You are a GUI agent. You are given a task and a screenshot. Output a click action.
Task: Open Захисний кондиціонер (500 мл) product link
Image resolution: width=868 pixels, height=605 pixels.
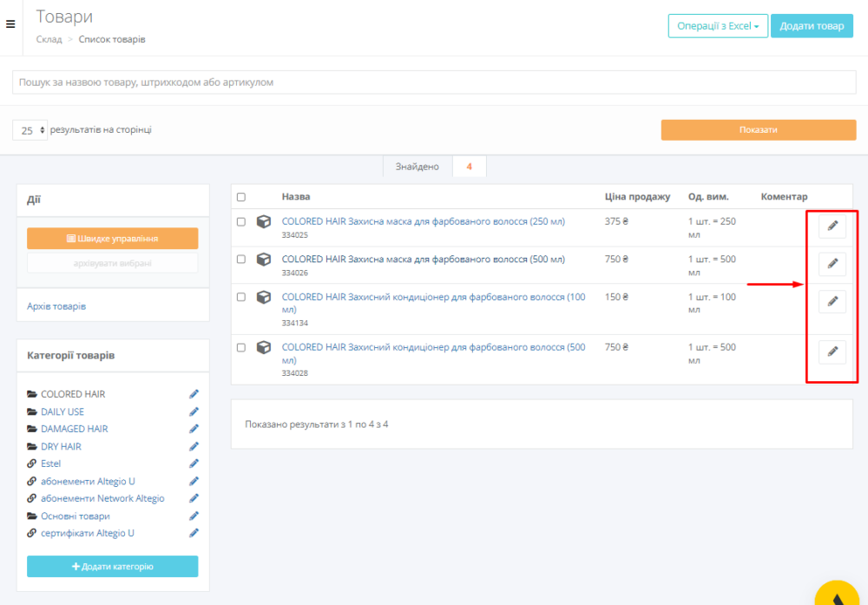coord(433,353)
